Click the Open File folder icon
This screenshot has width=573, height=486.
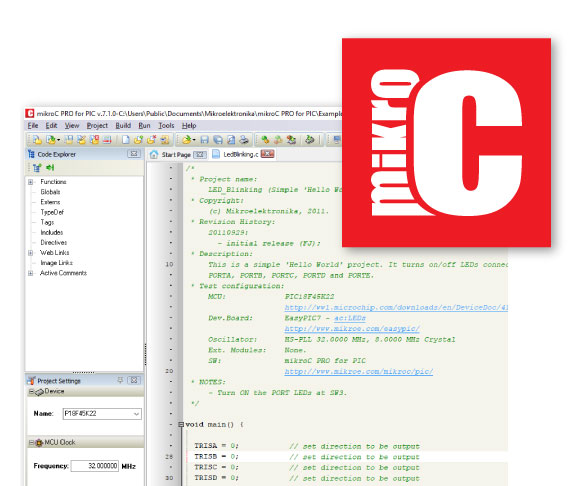point(186,140)
